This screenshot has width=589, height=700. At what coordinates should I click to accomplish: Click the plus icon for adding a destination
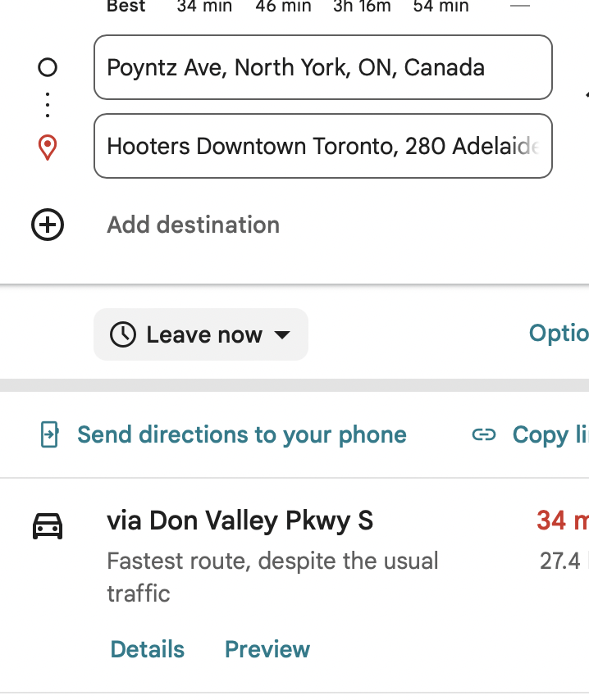tap(48, 225)
